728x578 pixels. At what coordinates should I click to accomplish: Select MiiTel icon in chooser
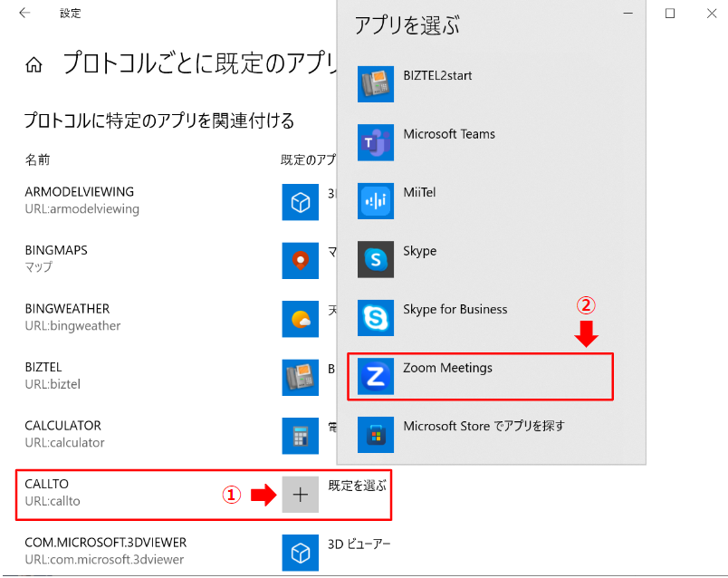(376, 201)
